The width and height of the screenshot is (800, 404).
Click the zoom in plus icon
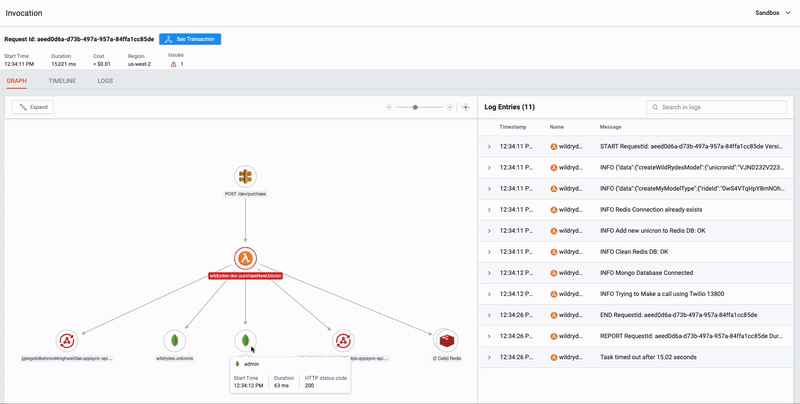pyautogui.click(x=449, y=107)
